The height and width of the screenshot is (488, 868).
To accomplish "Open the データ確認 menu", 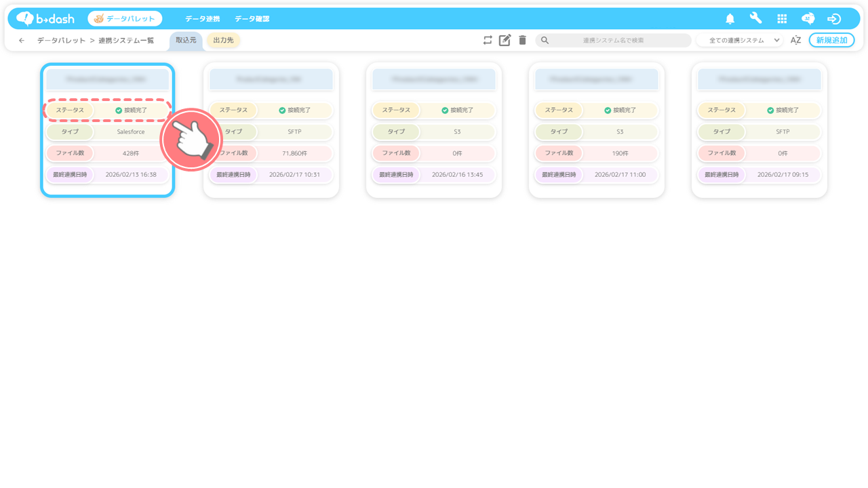I will pos(252,19).
